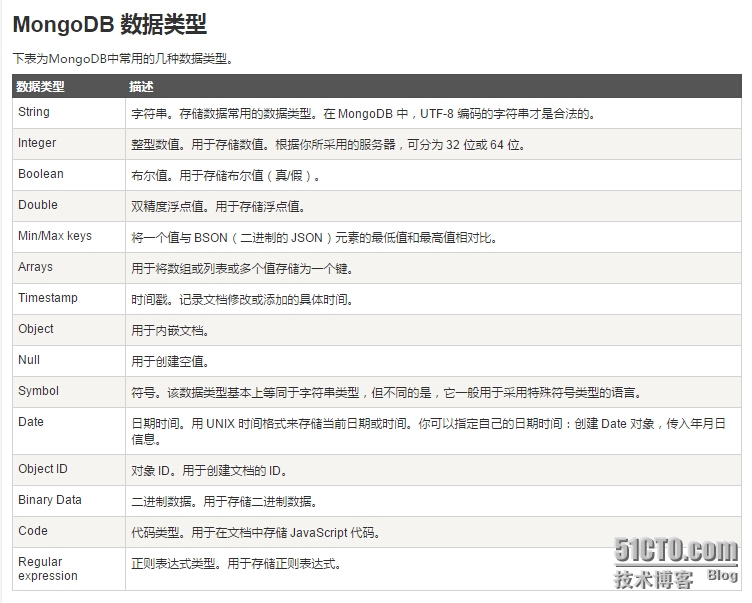Select the 'Min/Max keys' type cell

69,237
